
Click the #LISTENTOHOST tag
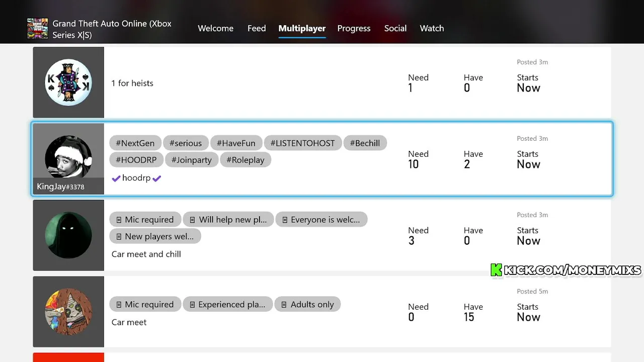302,143
